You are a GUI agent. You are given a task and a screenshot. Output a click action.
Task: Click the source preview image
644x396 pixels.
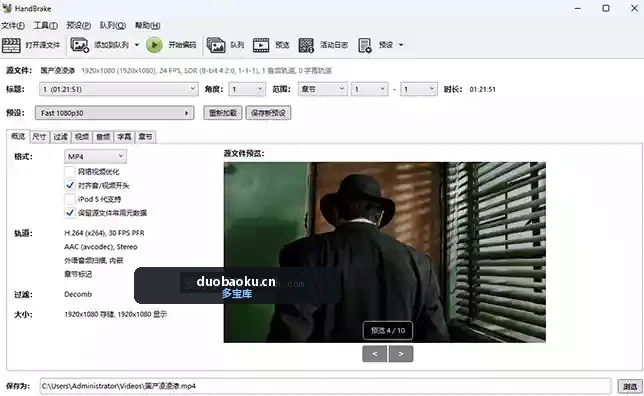[x=384, y=252]
